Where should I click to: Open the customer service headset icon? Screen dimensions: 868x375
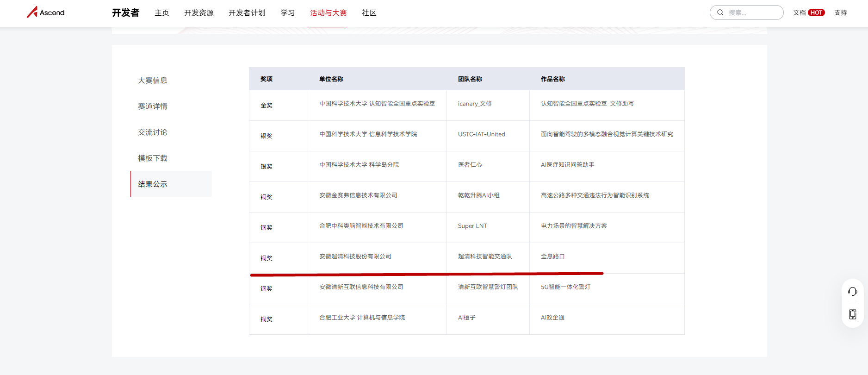(853, 291)
